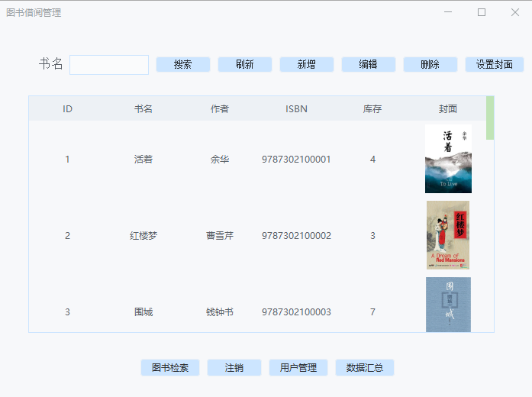Click stock value 7 in 围城 row
Screen dimensions: 532x397
click(372, 311)
